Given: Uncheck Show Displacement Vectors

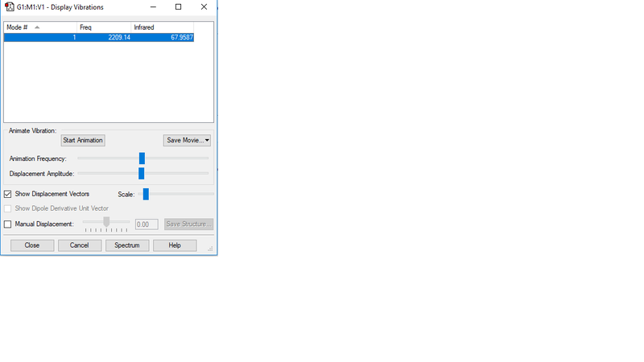Looking at the screenshot, I should (x=8, y=194).
